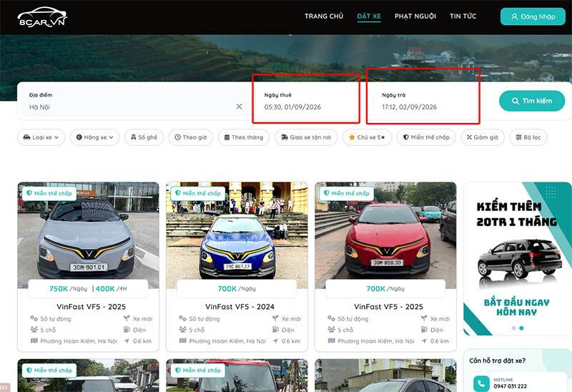Image resolution: width=572 pixels, height=392 pixels.
Task: Click the Tìm kiếm search button
Action: tap(532, 101)
